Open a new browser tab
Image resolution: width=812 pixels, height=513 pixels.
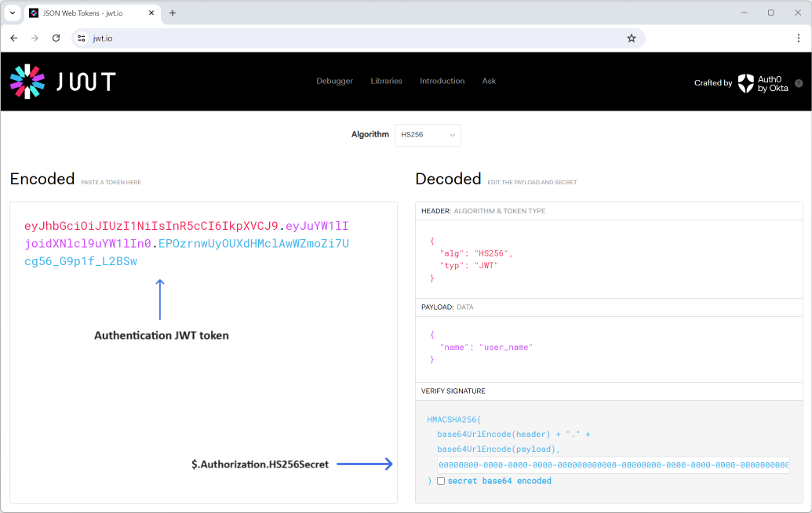(173, 13)
